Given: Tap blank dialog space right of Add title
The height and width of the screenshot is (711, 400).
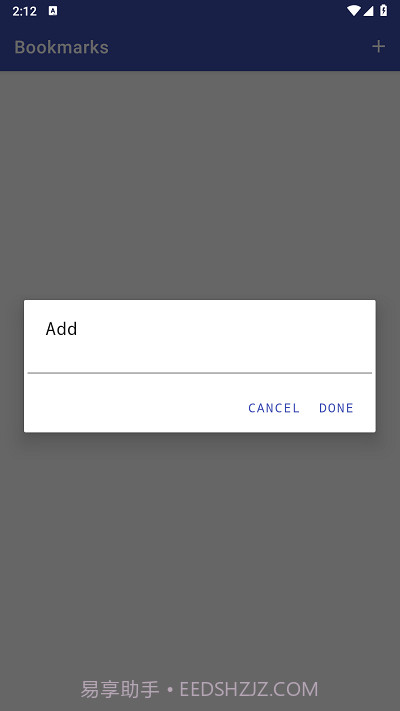Looking at the screenshot, I should tap(224, 329).
